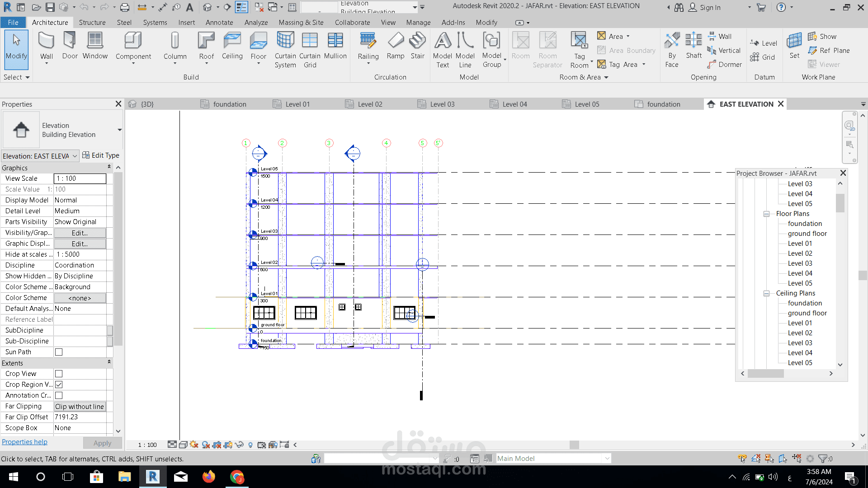This screenshot has width=868, height=488.
Task: Select the Ceiling tool
Action: tap(232, 46)
